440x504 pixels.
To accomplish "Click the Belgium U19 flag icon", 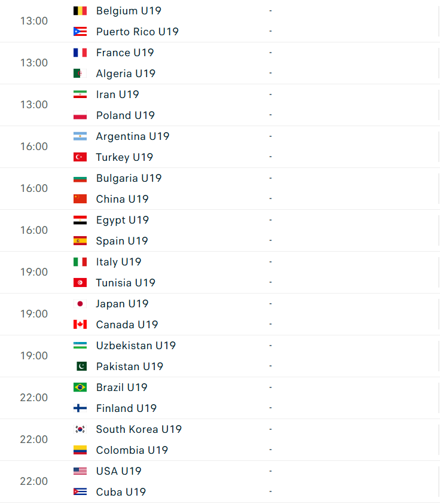I will pyautogui.click(x=80, y=11).
